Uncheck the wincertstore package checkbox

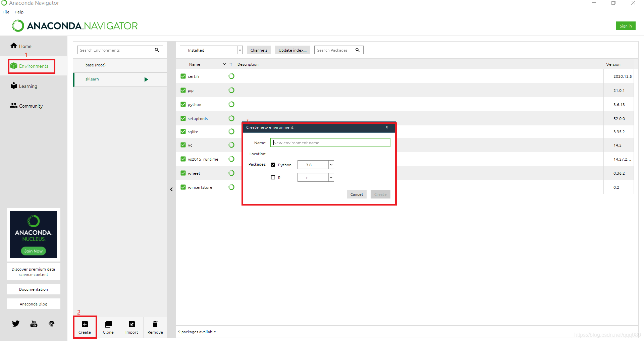[183, 187]
